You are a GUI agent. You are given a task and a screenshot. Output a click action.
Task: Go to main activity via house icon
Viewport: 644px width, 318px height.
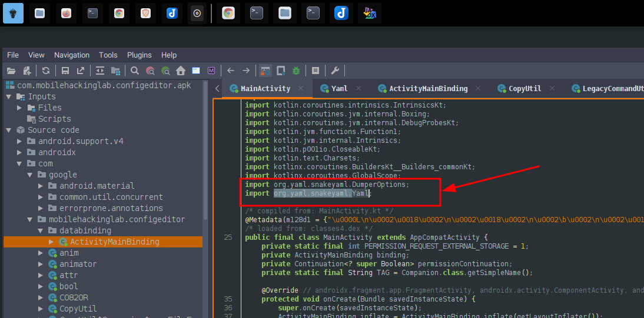(181, 71)
